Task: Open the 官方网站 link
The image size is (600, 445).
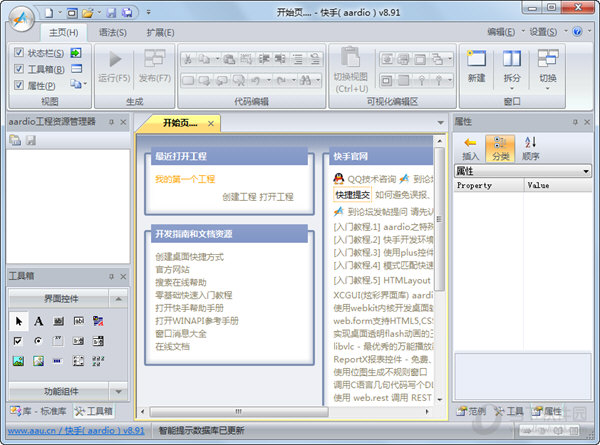Action: pos(172,269)
